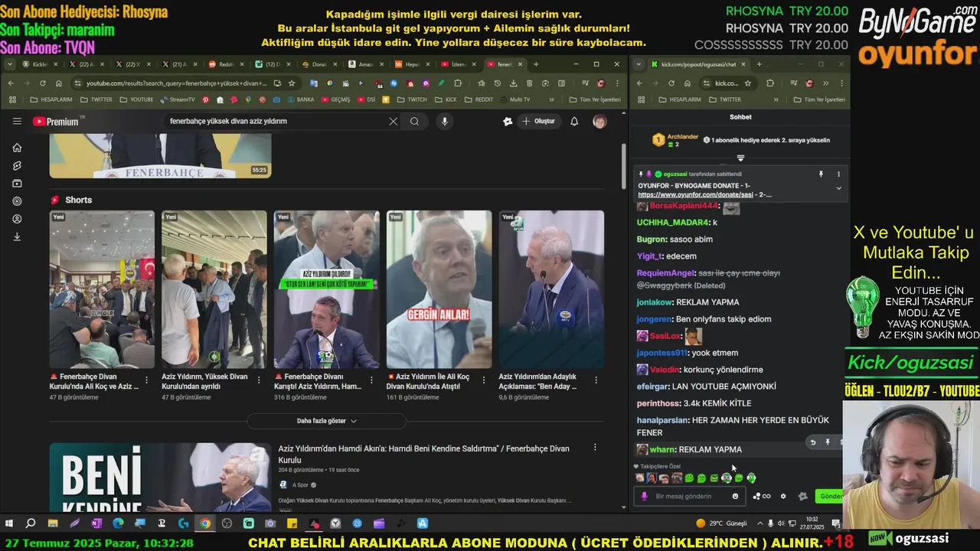980x551 pixels.
Task: Open Downloads in the YouTube mini sidebar
Action: (x=17, y=236)
